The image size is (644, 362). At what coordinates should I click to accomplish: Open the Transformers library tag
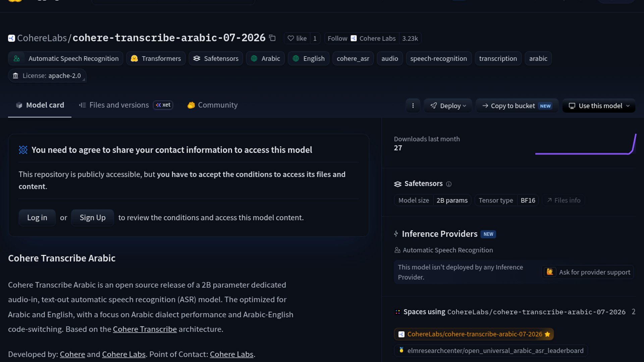(156, 58)
